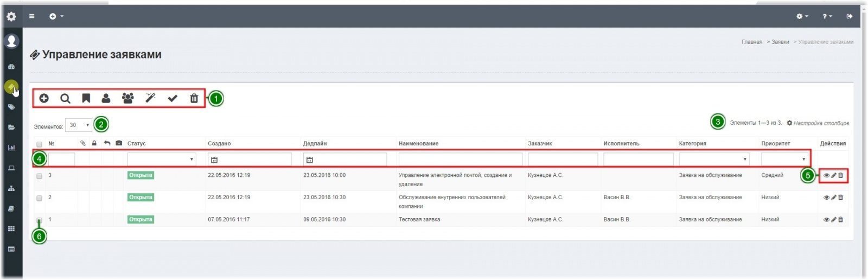Click the Главная breadcrumb link
Viewport: 868px width, 280px height.
[752, 42]
